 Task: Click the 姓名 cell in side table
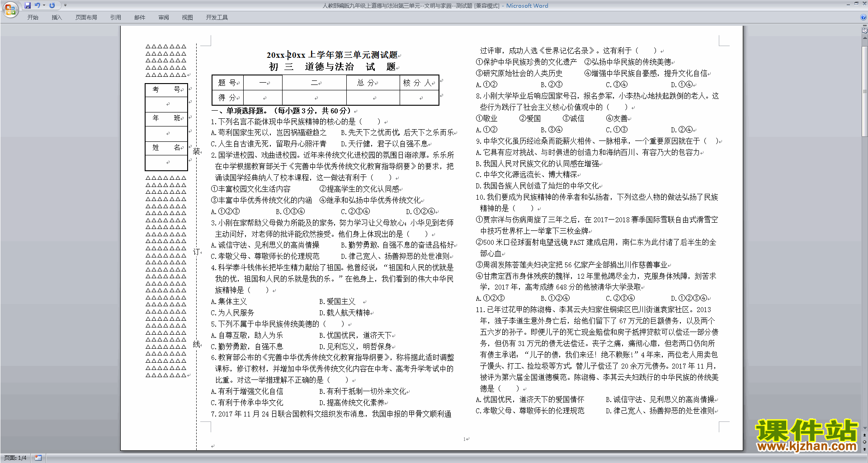(x=166, y=148)
